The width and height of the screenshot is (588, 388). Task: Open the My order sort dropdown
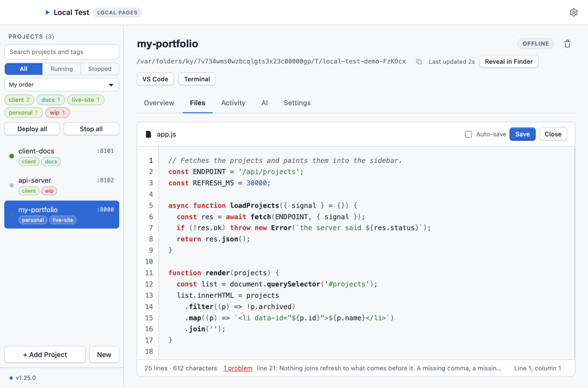pyautogui.click(x=62, y=85)
